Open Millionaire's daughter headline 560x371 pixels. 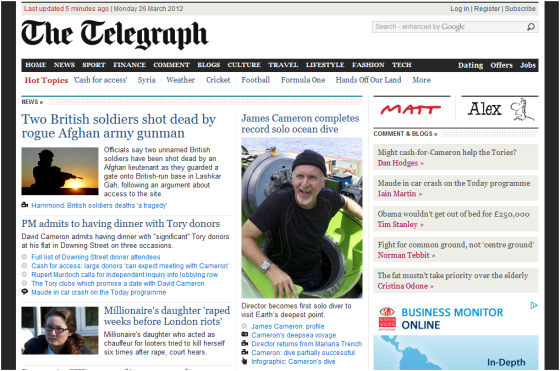pyautogui.click(x=167, y=316)
